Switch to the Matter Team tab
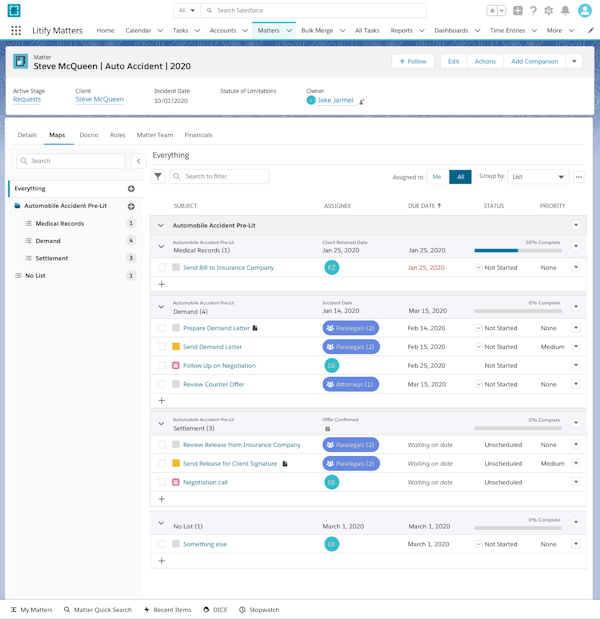Screen dimensions: 600x619 coord(155,135)
